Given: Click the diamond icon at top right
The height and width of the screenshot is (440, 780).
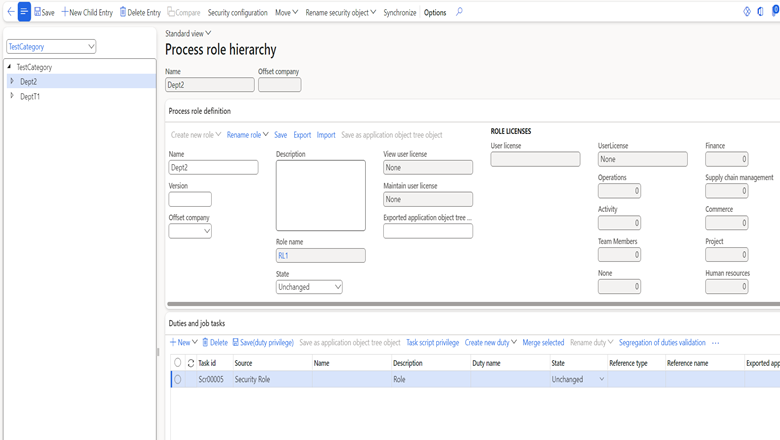Looking at the screenshot, I should (747, 11).
